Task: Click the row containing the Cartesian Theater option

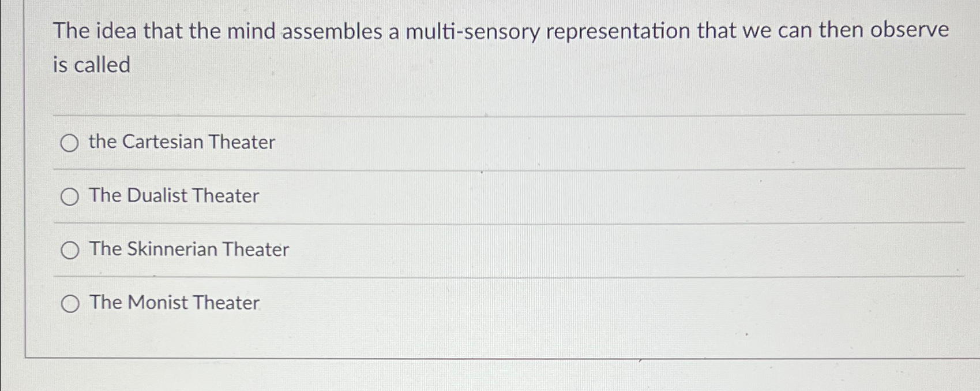Action: point(404,143)
